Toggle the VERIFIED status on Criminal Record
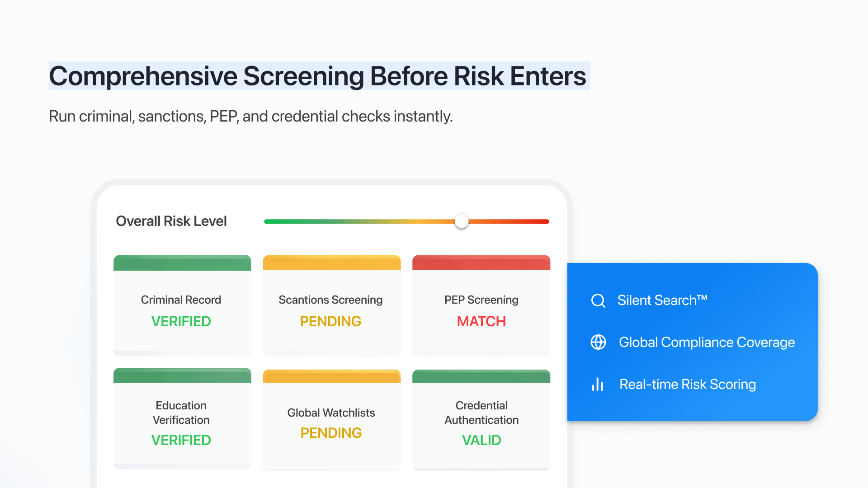 (181, 321)
